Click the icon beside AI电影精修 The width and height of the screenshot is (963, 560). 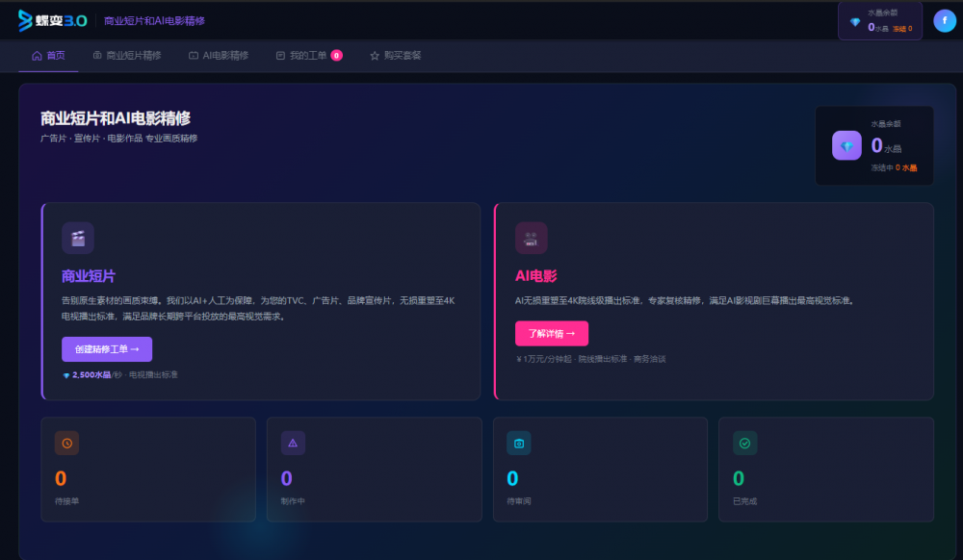[194, 55]
